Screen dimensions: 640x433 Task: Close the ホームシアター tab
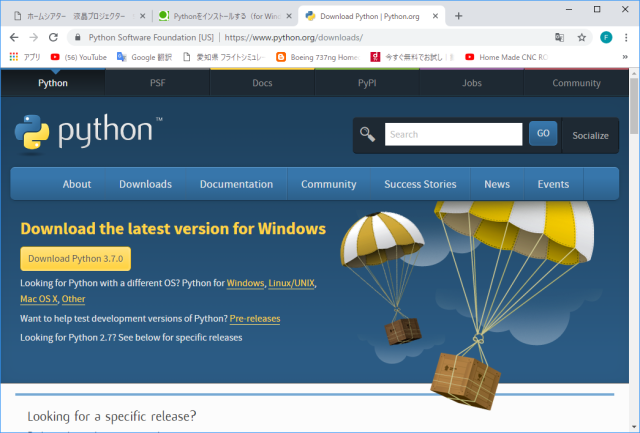pos(142,16)
